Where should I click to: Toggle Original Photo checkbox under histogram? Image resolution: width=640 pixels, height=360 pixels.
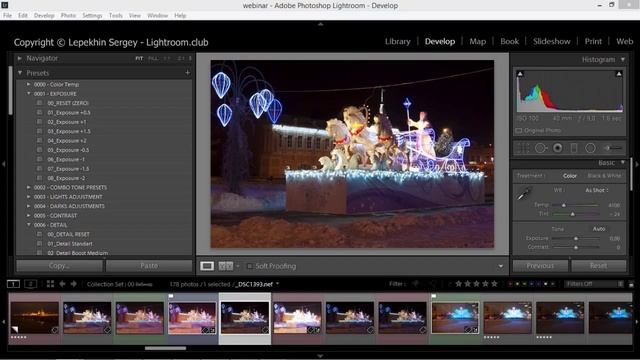[519, 131]
